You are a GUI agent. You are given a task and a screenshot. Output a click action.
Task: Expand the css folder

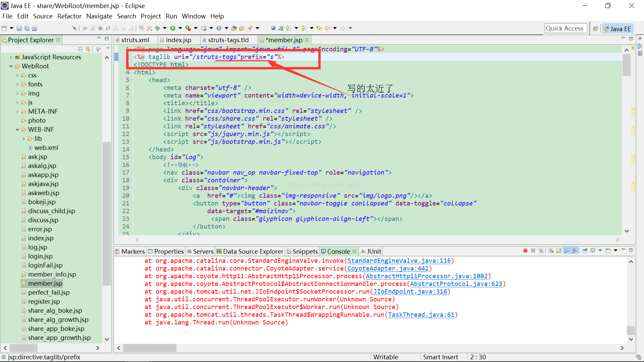click(x=17, y=75)
